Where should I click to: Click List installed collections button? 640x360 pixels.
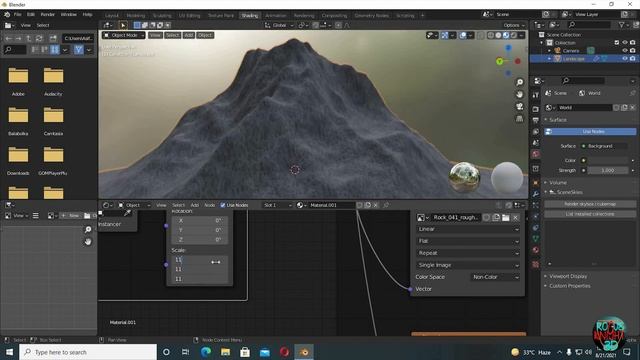(x=590, y=214)
